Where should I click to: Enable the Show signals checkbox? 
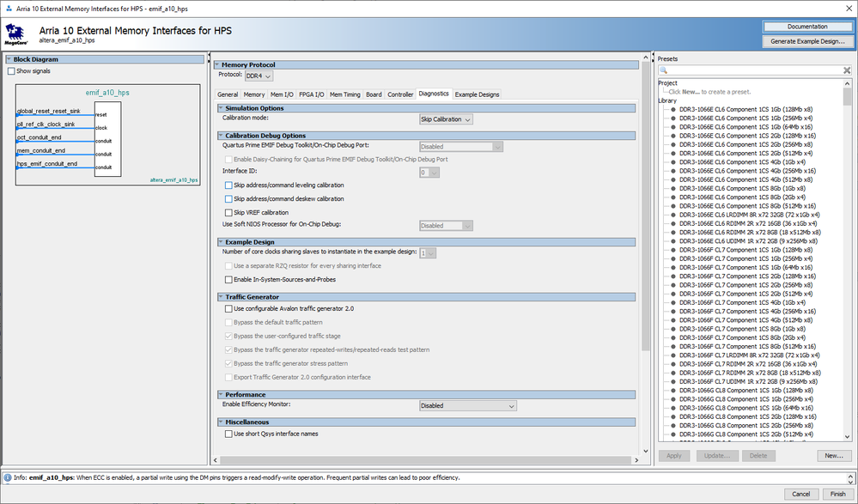(x=11, y=71)
